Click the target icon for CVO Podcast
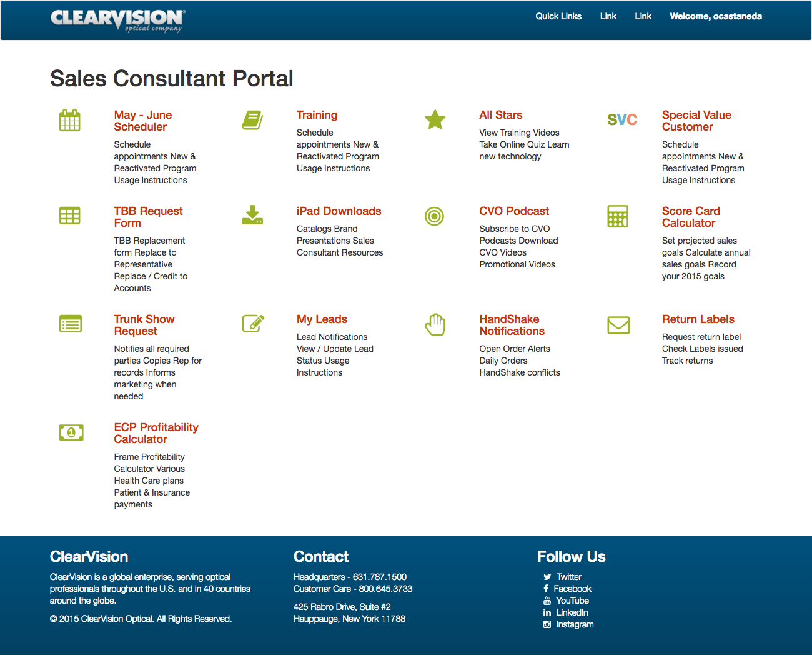The width and height of the screenshot is (812, 655). [x=434, y=216]
